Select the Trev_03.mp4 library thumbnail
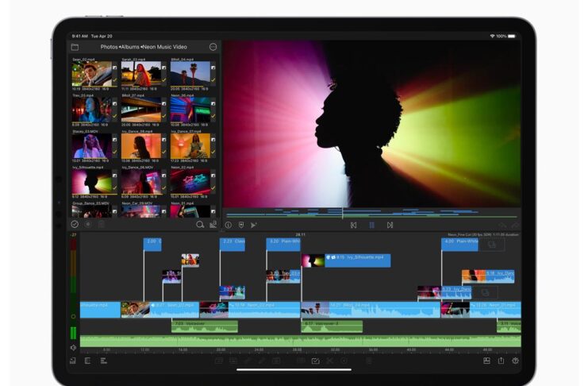 point(92,110)
